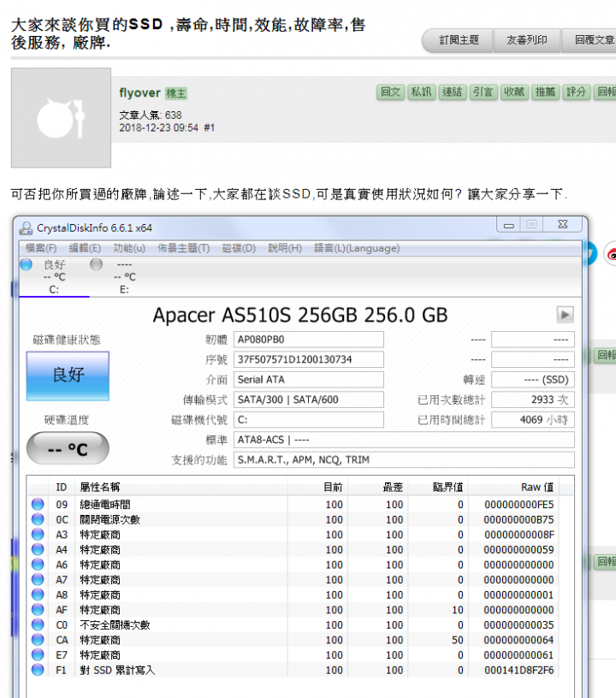Click the status orb for attribute F1

(x=38, y=670)
